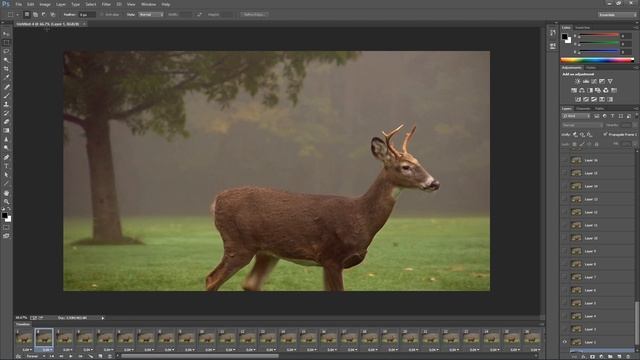Show Layer 16 via its visibility box
This screenshot has width=640, height=360.
[x=565, y=160]
